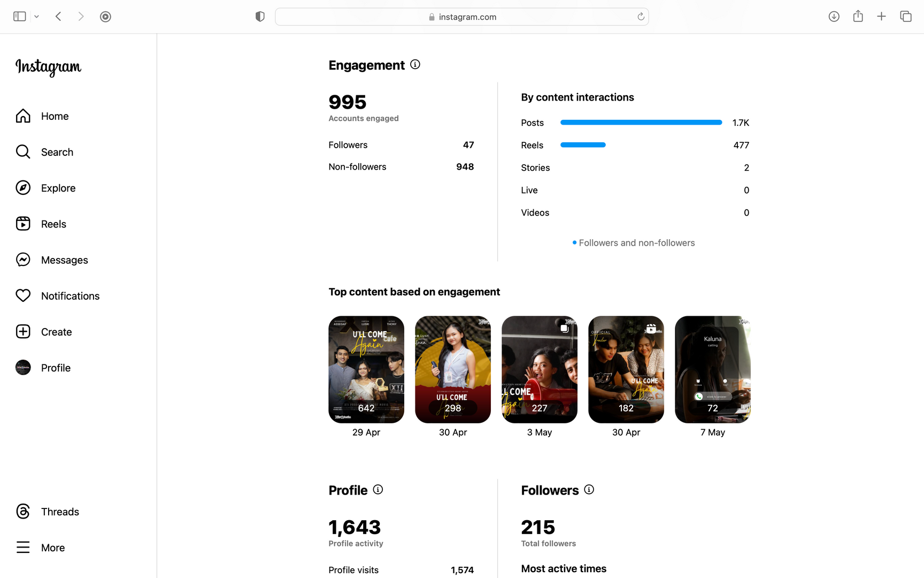Open the 29 Apr top post thumbnail

point(366,369)
